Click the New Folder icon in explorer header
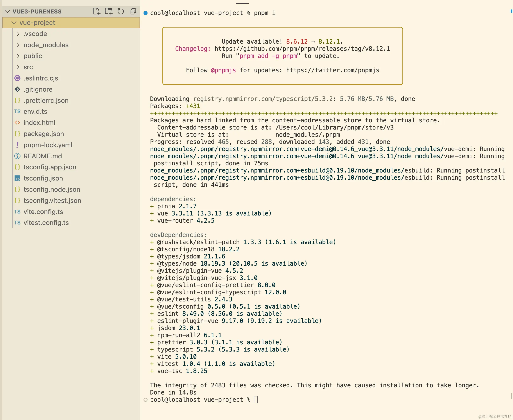513x420 pixels. pyautogui.click(x=109, y=11)
